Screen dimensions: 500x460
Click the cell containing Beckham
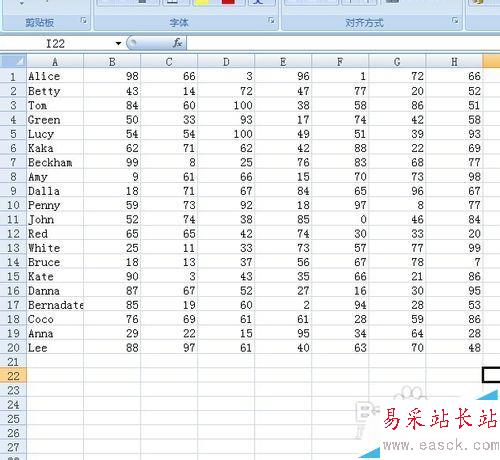(55, 162)
